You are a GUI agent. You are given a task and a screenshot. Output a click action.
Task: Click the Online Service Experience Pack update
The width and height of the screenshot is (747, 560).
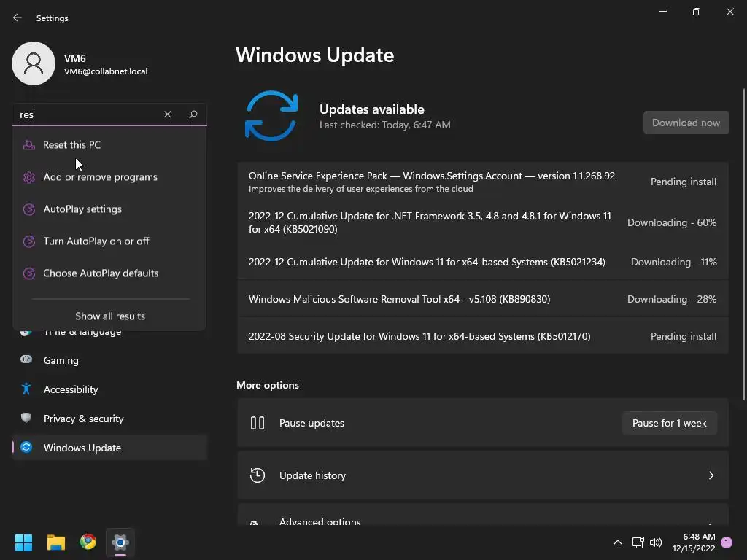pyautogui.click(x=483, y=182)
